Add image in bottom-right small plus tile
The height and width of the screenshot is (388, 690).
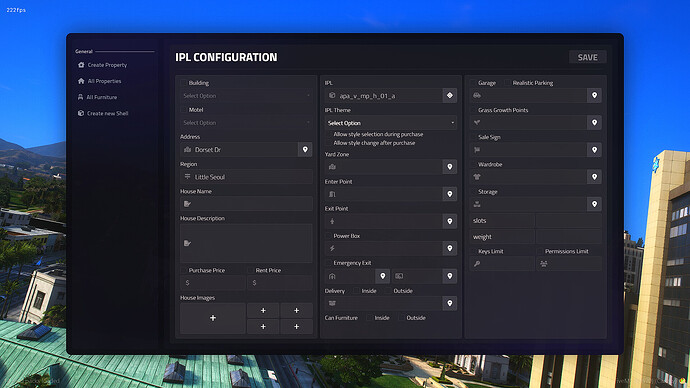tap(297, 327)
